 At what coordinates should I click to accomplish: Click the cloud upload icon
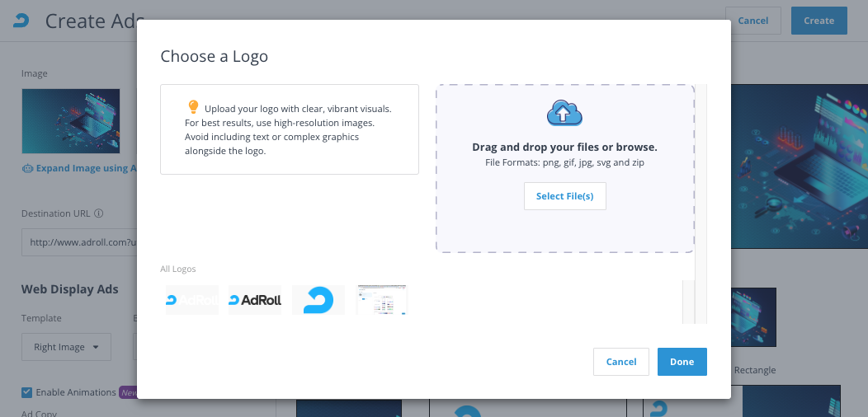[564, 114]
